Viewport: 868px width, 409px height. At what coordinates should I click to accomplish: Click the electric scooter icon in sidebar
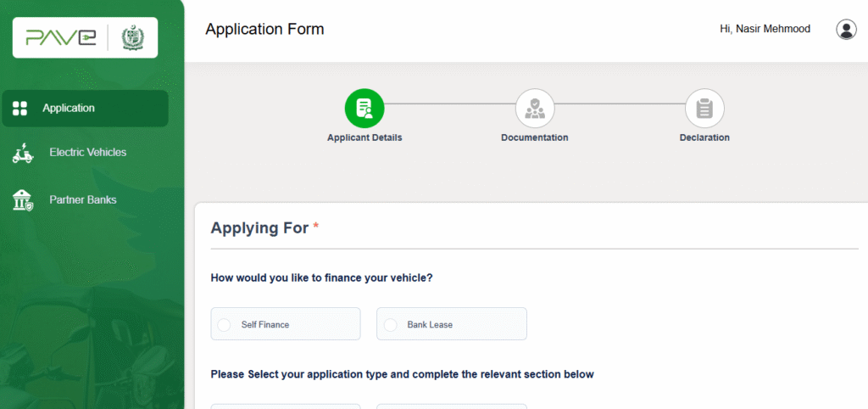[23, 153]
